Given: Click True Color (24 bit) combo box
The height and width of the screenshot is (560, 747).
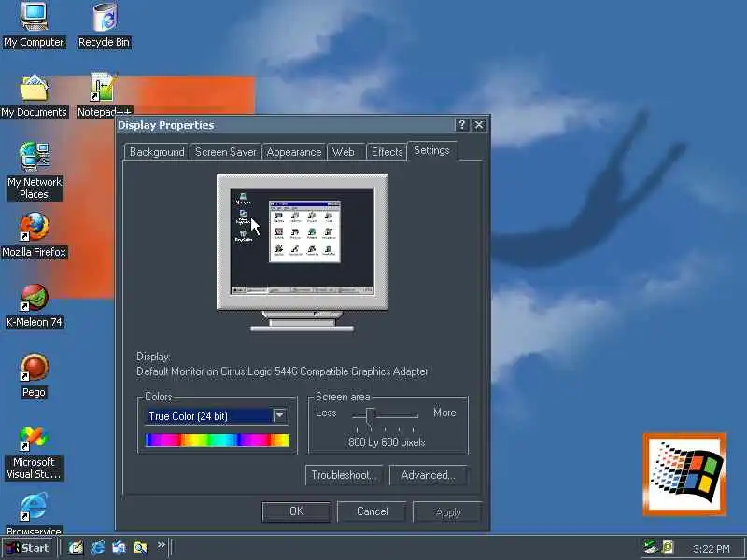Looking at the screenshot, I should [x=217, y=415].
